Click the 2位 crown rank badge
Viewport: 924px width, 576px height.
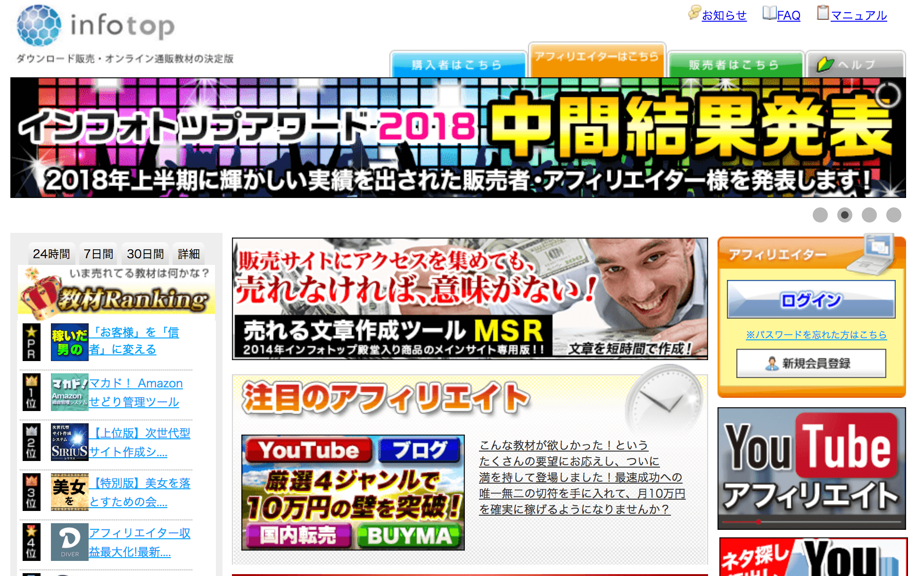point(32,442)
